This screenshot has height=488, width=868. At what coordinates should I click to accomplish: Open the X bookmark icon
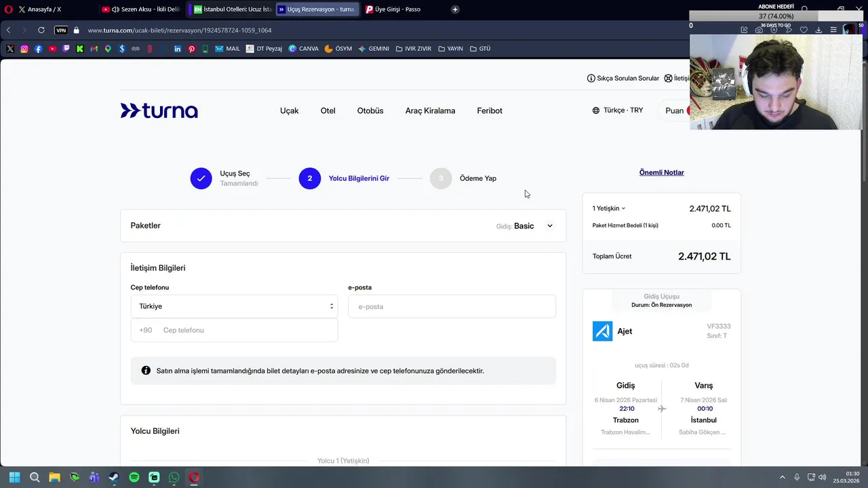pyautogui.click(x=10, y=49)
